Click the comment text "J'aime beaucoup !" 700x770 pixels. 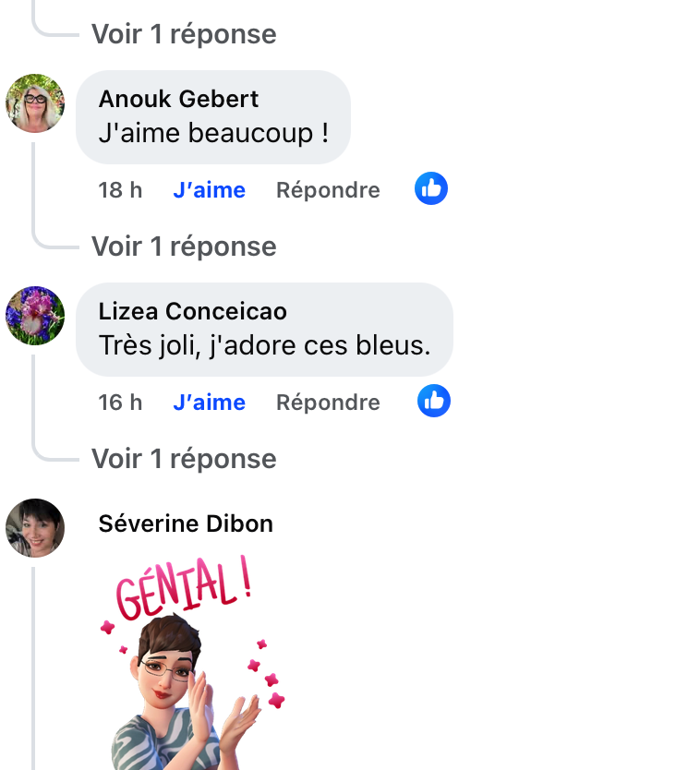(x=213, y=133)
